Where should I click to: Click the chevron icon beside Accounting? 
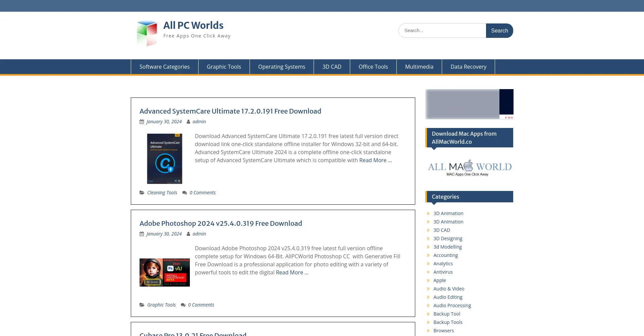click(428, 255)
